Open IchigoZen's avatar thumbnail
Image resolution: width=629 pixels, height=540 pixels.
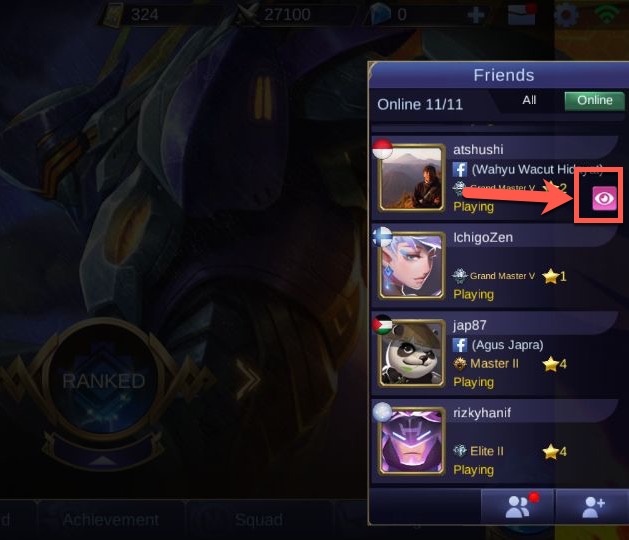pos(412,266)
